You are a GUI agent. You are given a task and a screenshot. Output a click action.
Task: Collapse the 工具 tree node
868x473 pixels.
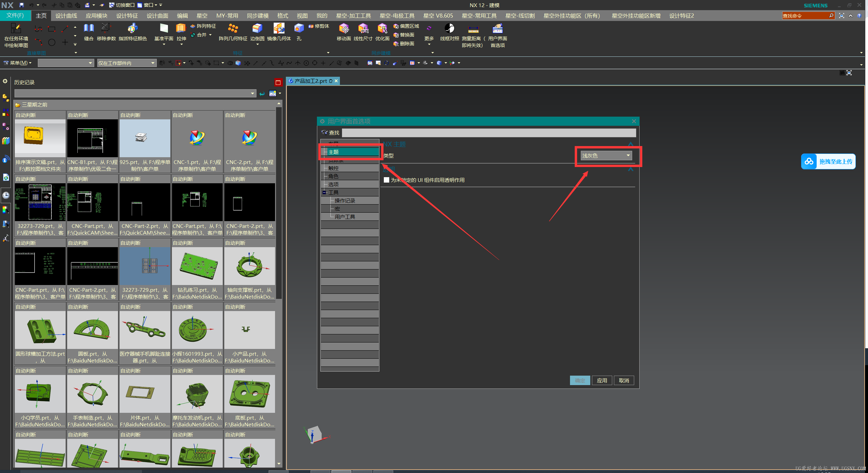point(324,192)
